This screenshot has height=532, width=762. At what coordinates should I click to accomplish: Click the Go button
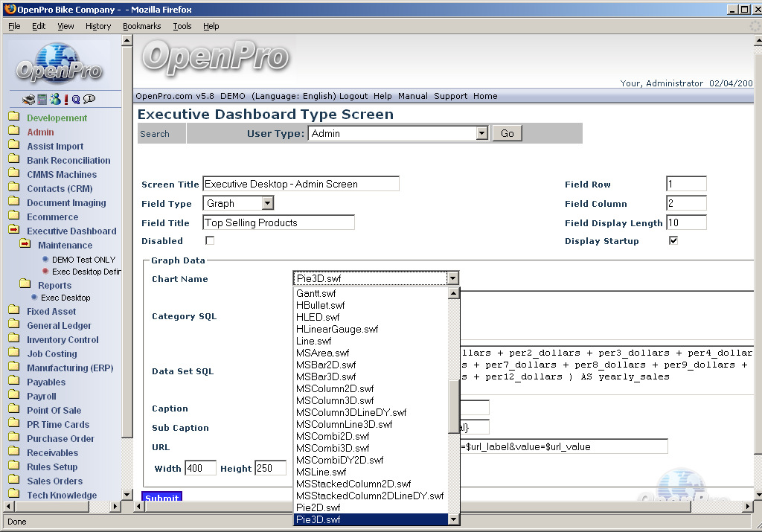[x=507, y=133]
